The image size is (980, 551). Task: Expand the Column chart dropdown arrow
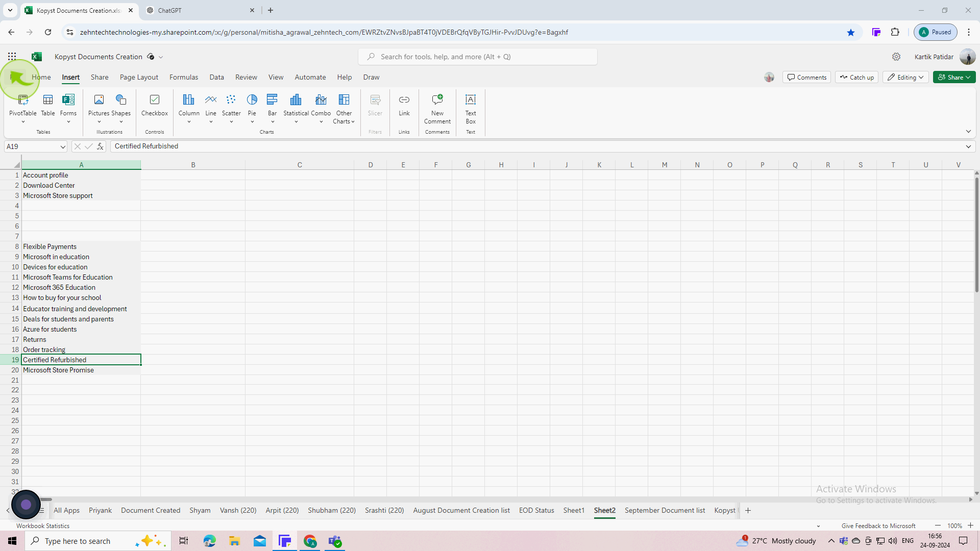coord(189,122)
